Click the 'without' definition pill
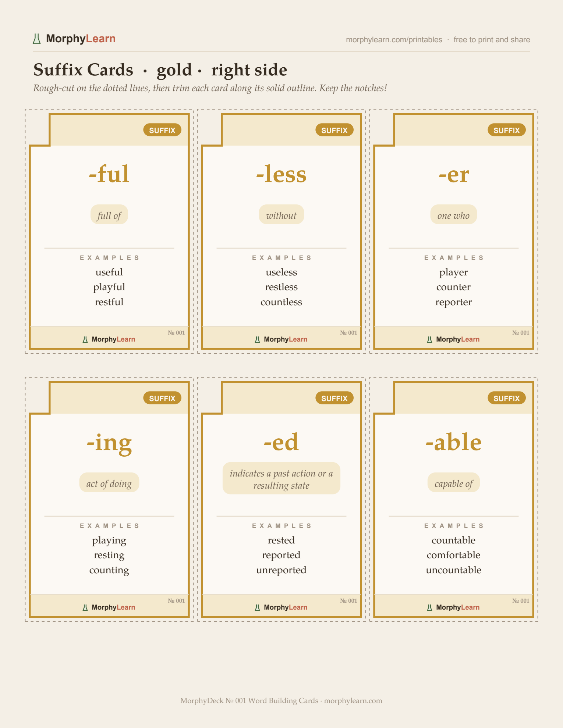The width and height of the screenshot is (563, 728). coord(281,215)
